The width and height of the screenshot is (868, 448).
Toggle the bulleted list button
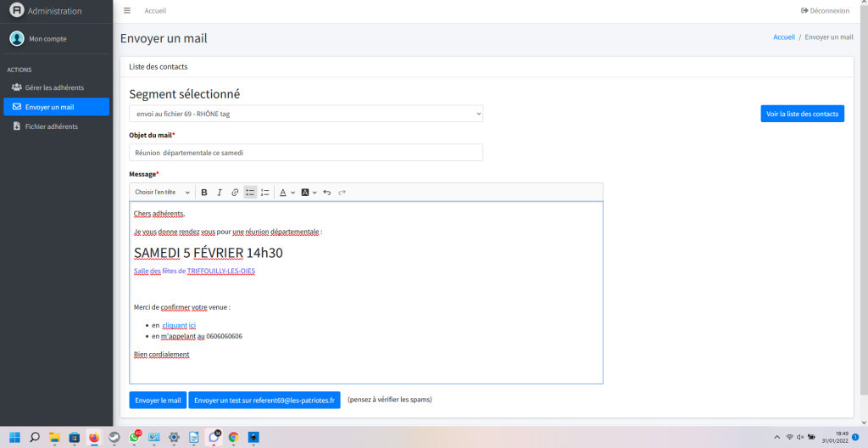(250, 193)
